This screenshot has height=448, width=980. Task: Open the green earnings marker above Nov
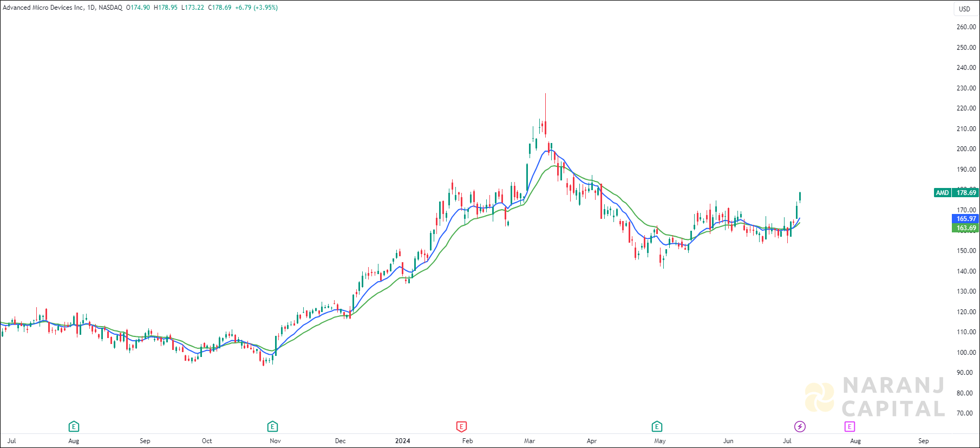coord(272,426)
